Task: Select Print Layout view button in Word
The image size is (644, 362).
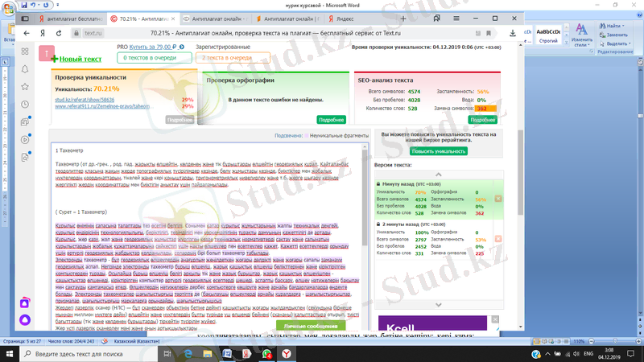Action: (536, 341)
